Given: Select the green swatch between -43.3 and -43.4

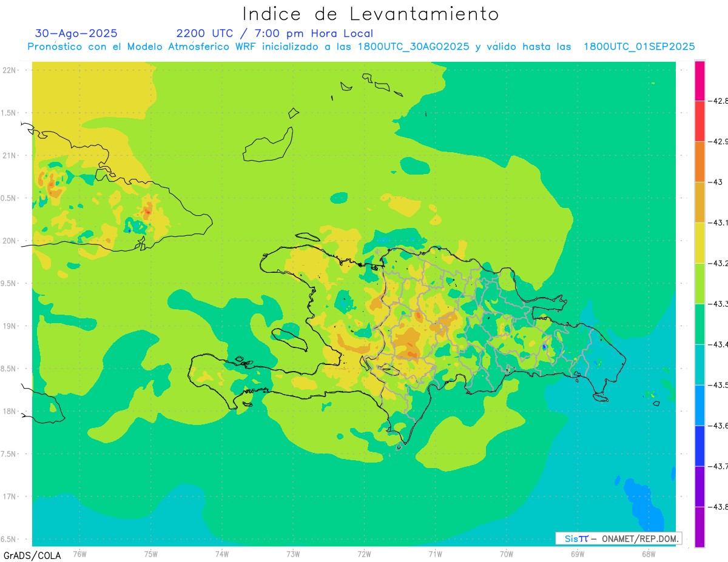Looking at the screenshot, I should (699, 324).
